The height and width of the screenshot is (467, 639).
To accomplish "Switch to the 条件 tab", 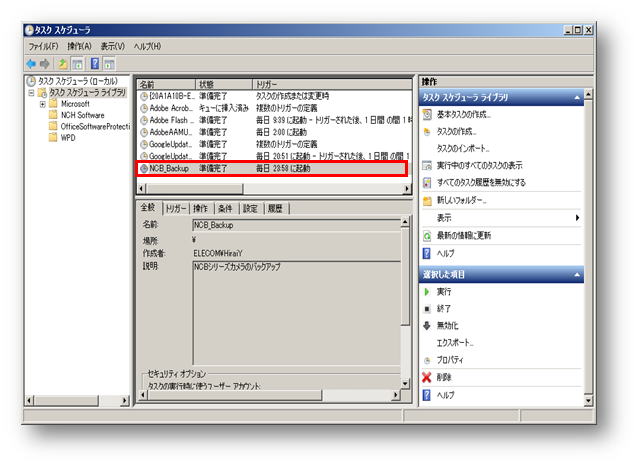I will click(x=225, y=209).
